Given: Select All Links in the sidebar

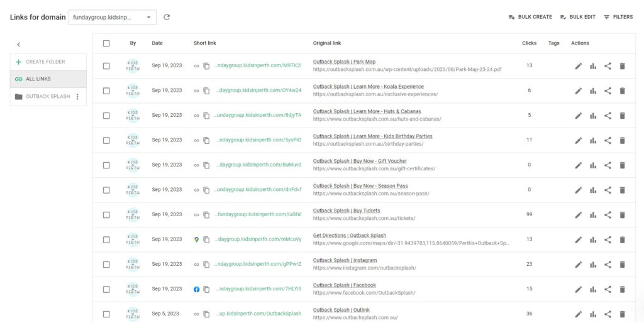Looking at the screenshot, I should click(38, 79).
